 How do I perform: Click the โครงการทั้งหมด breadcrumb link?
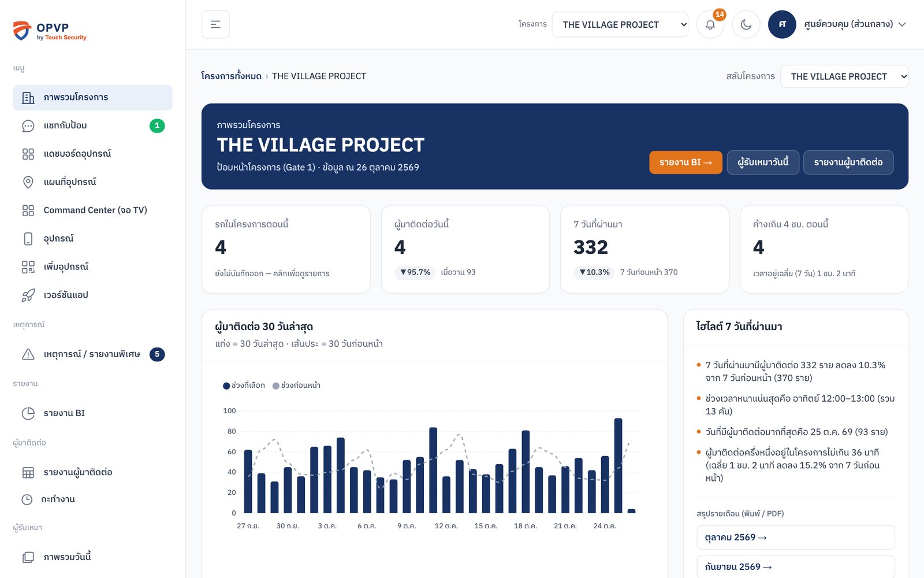coord(231,76)
